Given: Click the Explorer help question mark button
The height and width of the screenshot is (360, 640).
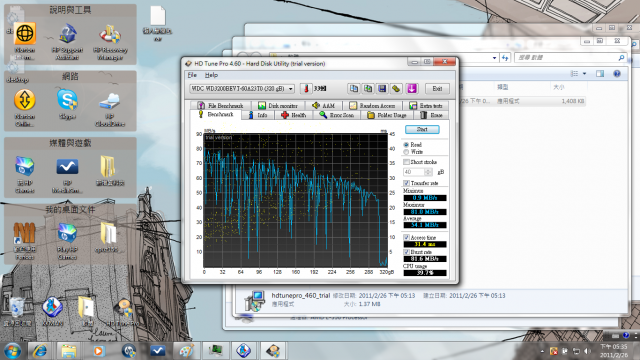Looking at the screenshot, I should coord(617,73).
